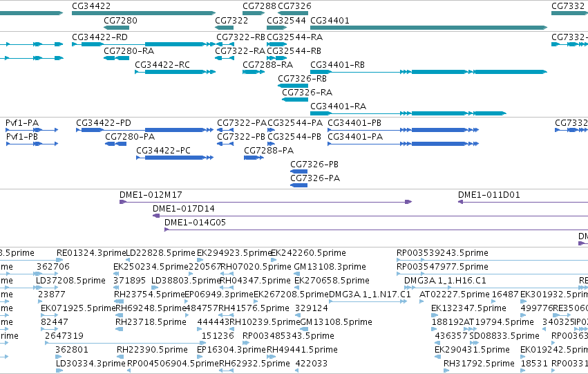This screenshot has width=588, height=374.
Task: Click the CG34401 long gene bar
Action: pyautogui.click(x=428, y=28)
